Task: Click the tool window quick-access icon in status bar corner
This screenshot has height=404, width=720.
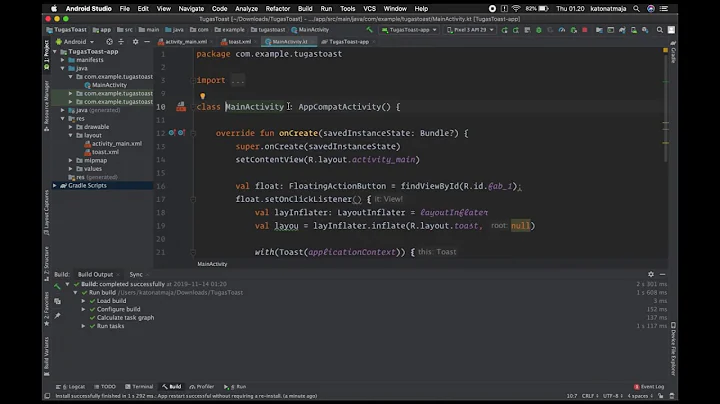Action: tap(47, 396)
